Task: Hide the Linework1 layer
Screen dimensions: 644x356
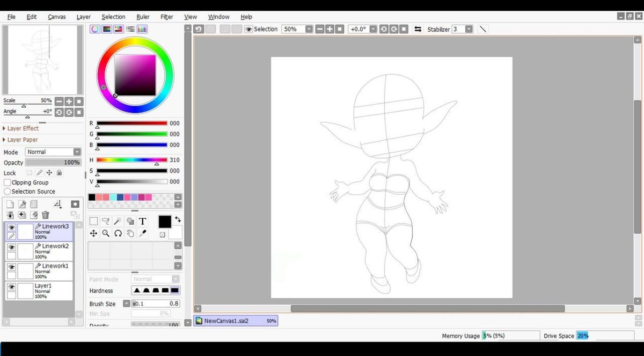Action: click(x=11, y=267)
